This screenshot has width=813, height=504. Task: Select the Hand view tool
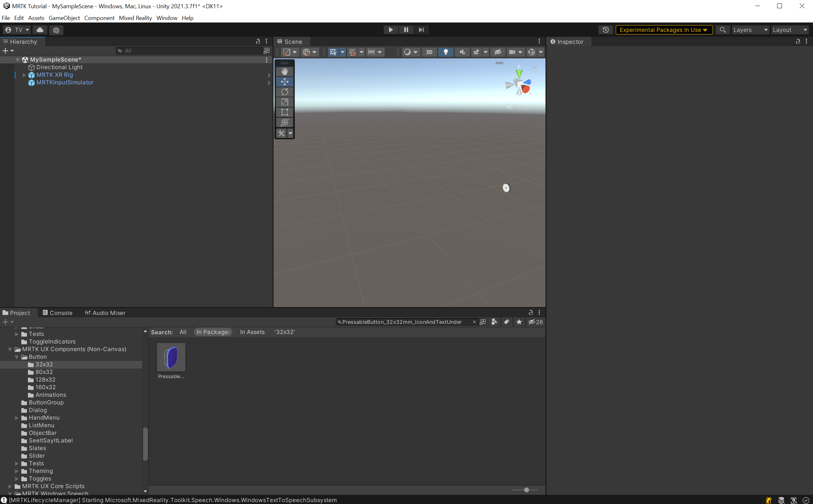pos(284,71)
